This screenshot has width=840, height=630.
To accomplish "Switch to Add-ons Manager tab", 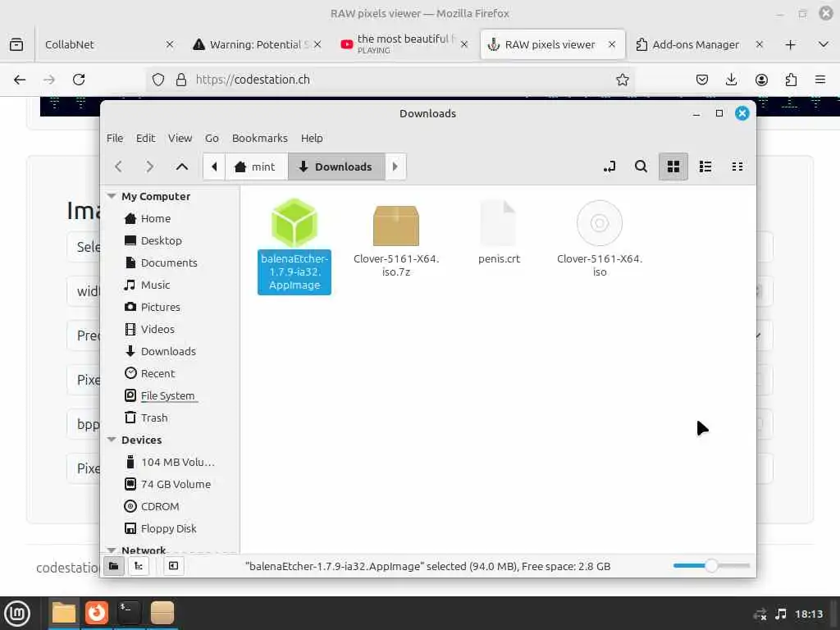I will click(x=696, y=44).
